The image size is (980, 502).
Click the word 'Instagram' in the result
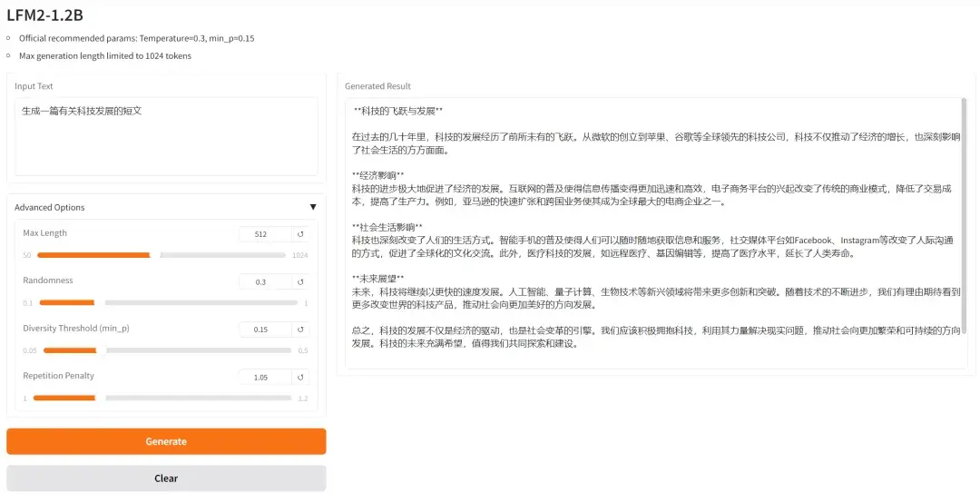click(x=860, y=240)
